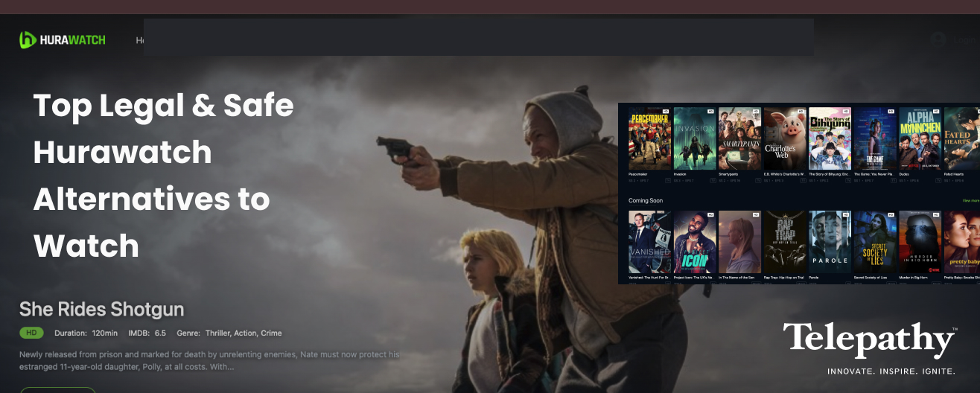Click the partially hidden Home menu item

click(x=139, y=40)
